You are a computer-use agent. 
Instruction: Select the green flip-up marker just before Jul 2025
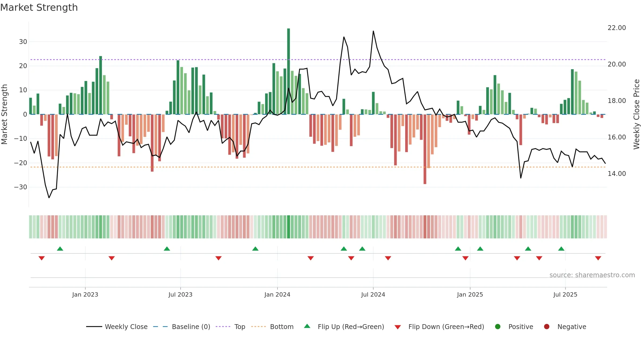click(x=561, y=249)
